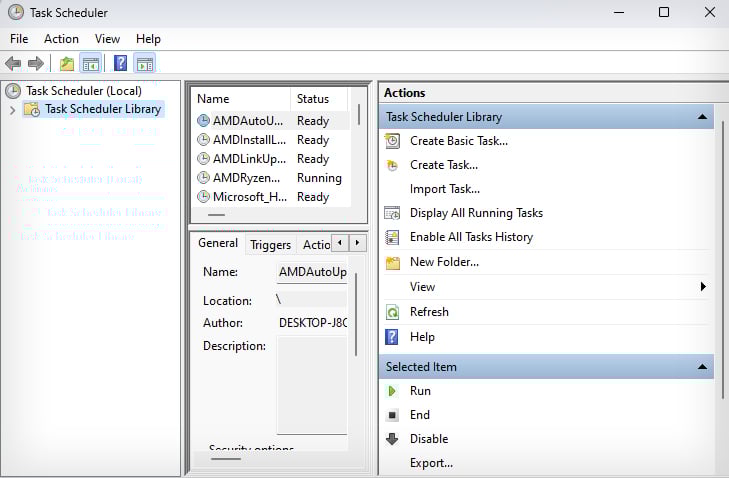The width and height of the screenshot is (729, 478).
Task: Collapse the Selected Item actions section
Action: click(x=702, y=367)
